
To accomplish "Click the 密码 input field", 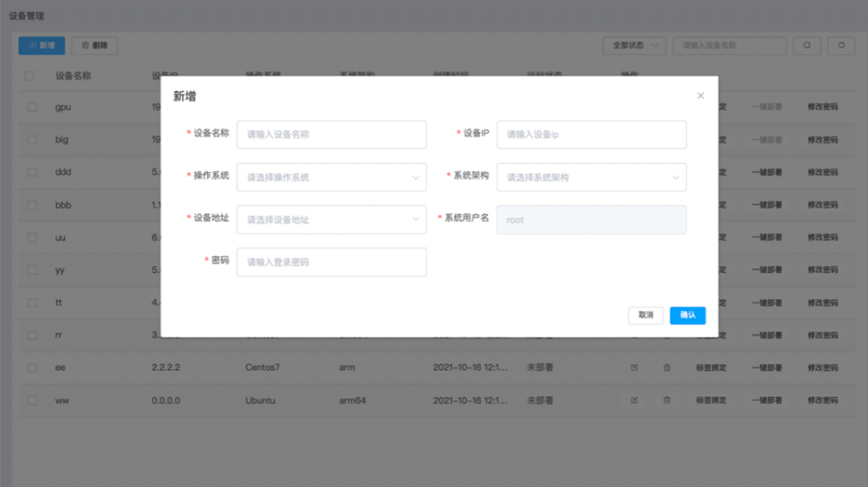I will click(x=331, y=262).
